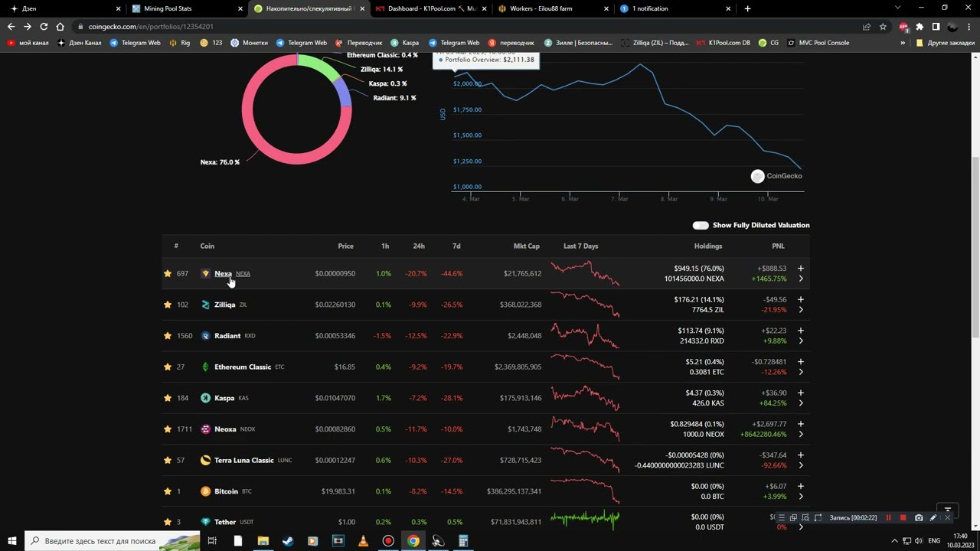Screen dimensions: 980x551
Task: Switch to the Workers - Eilou88 farm tab
Action: 553,8
